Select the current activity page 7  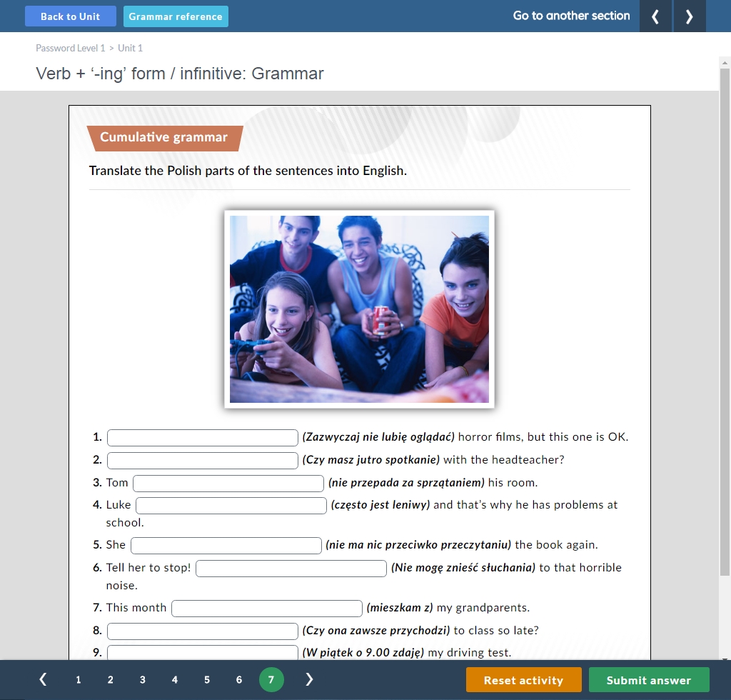pos(271,679)
